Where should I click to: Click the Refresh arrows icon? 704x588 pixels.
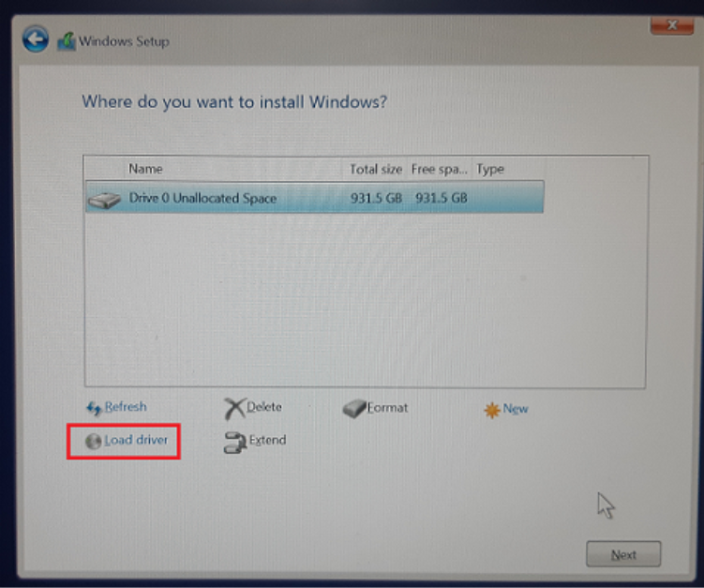[x=93, y=408]
